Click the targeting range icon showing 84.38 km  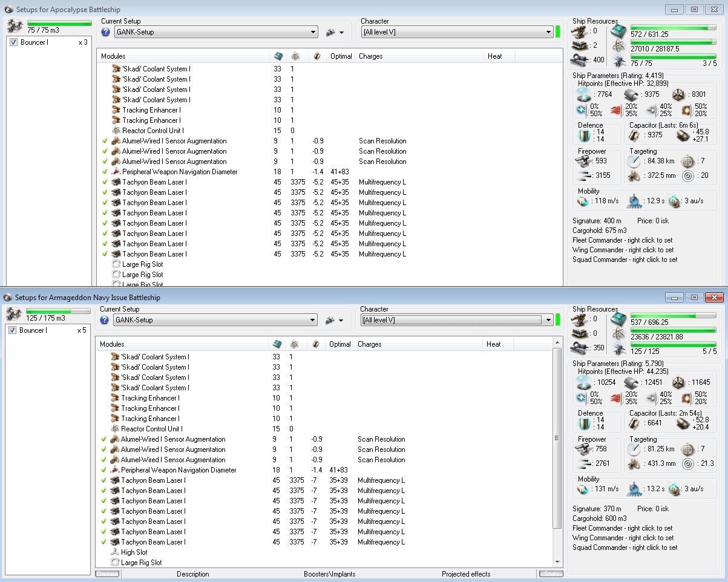634,161
